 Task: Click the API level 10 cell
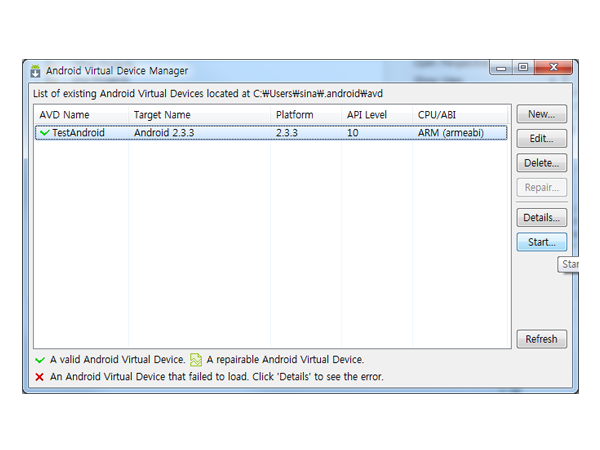(x=353, y=133)
